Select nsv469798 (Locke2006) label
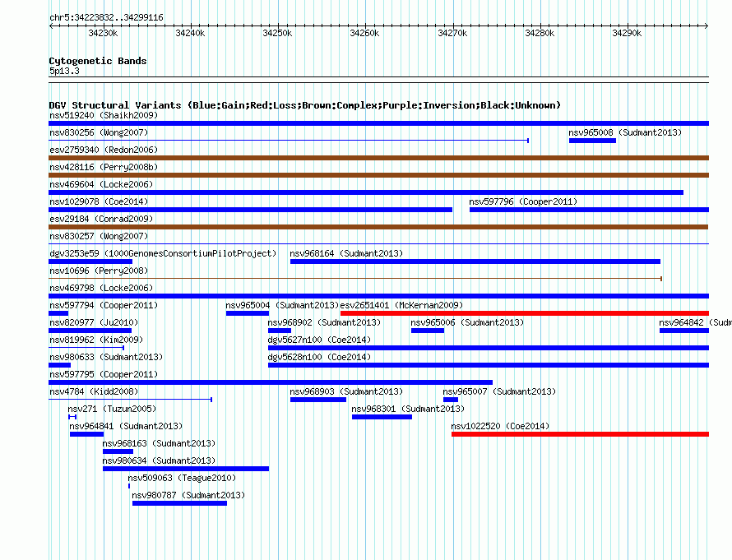The width and height of the screenshot is (732, 560). point(101,288)
